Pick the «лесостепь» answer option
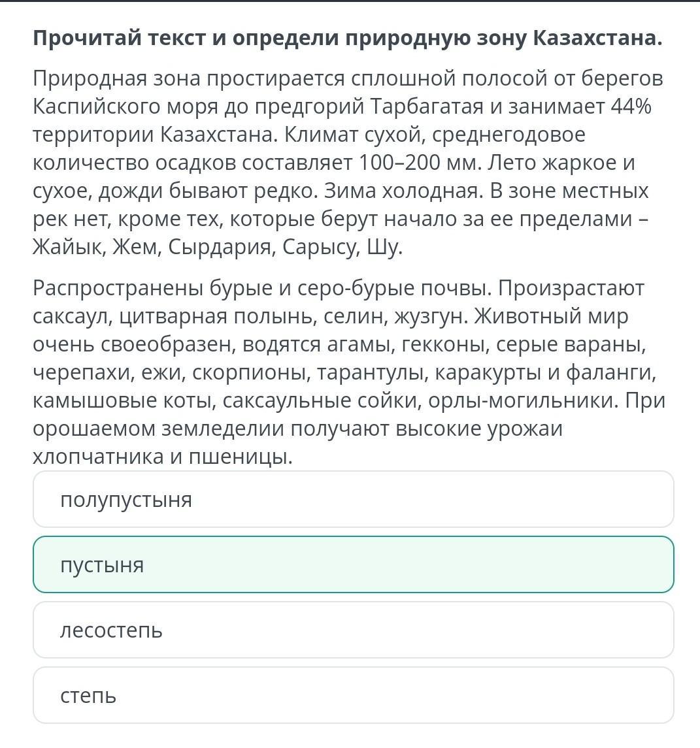 [353, 630]
